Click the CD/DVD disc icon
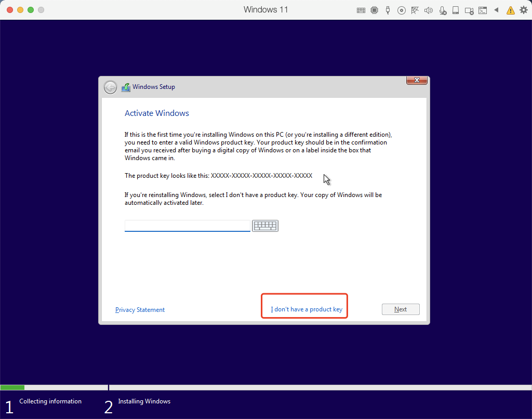532x419 pixels. point(402,10)
